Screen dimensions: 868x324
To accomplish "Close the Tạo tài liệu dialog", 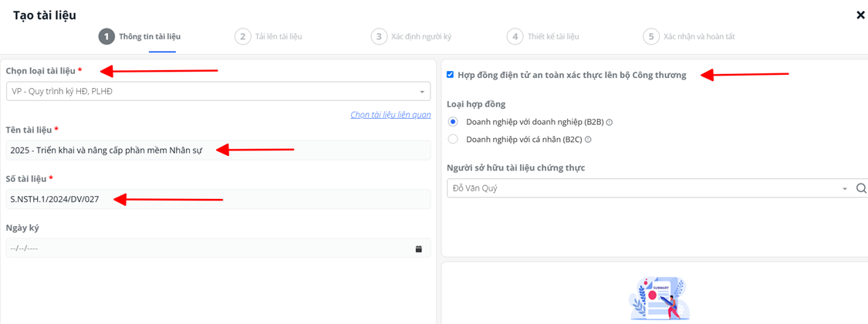I will point(860,15).
